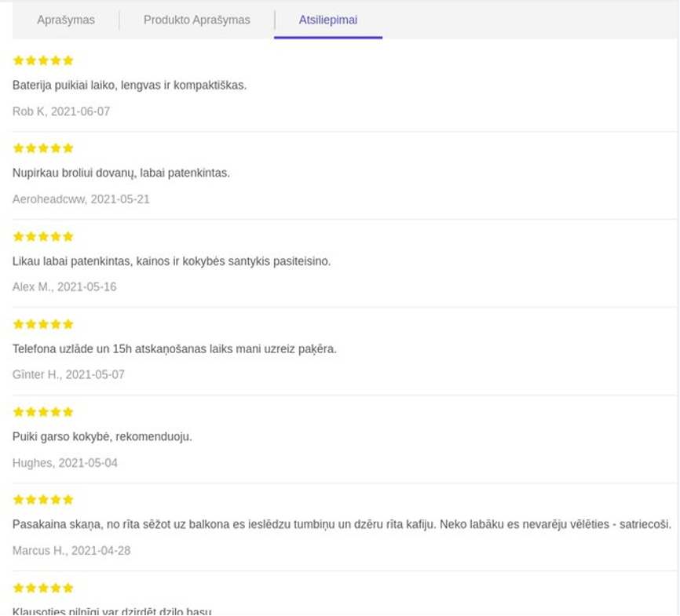Screen dimensions: 680x616
Task: Click reviewer name Rob K, 2021-06-07
Action: [x=61, y=112]
